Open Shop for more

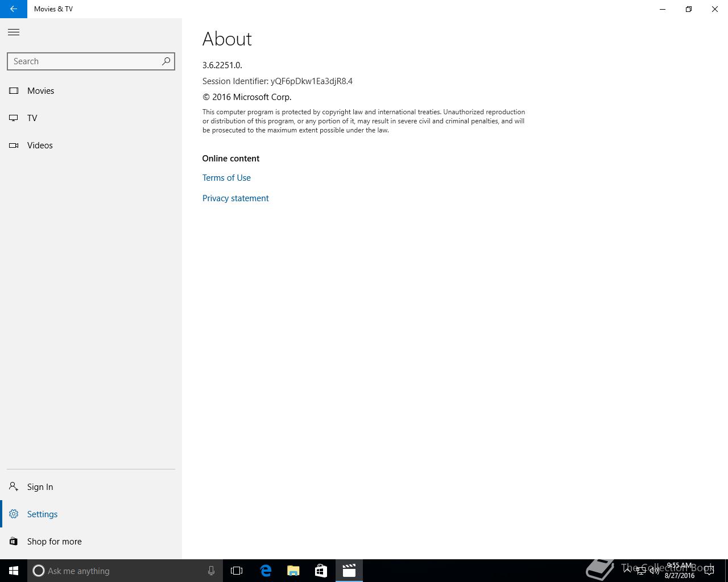(x=91, y=542)
